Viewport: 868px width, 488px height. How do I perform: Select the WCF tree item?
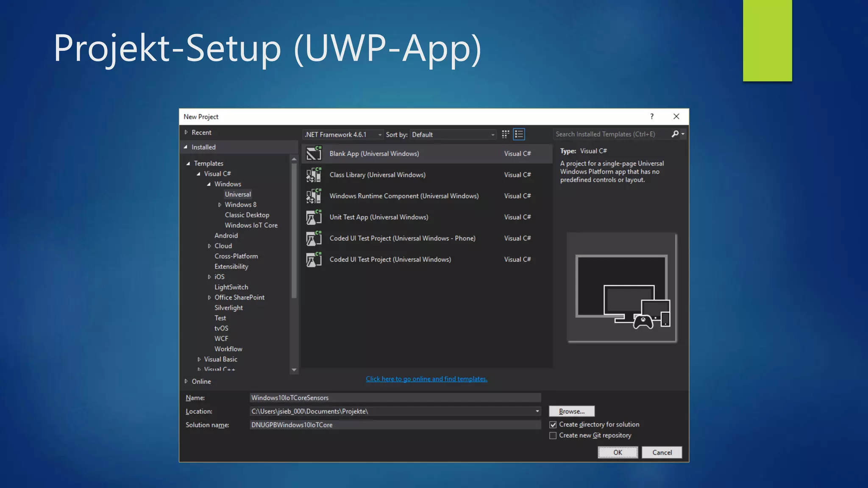[221, 339]
